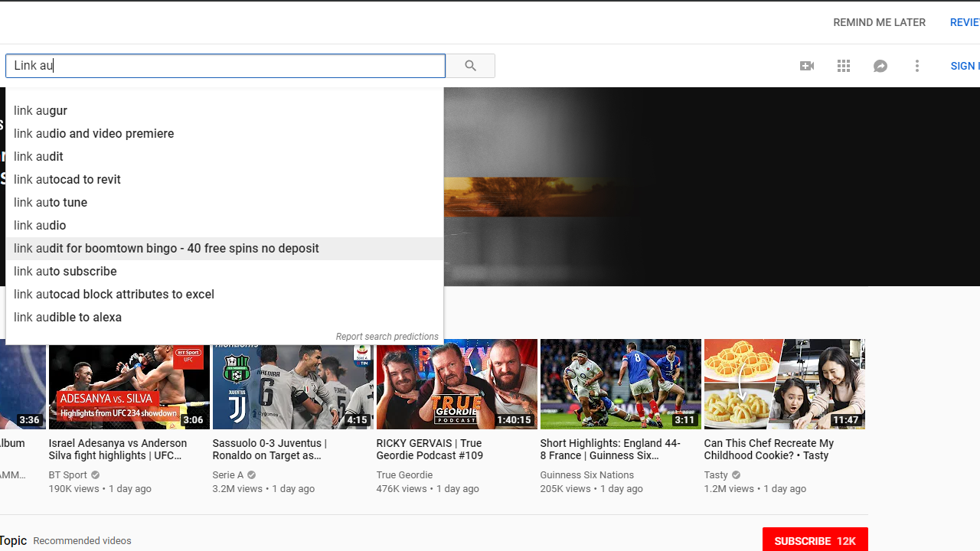This screenshot has height=551, width=980.
Task: Click the Serie A verified checkmark
Action: (252, 475)
